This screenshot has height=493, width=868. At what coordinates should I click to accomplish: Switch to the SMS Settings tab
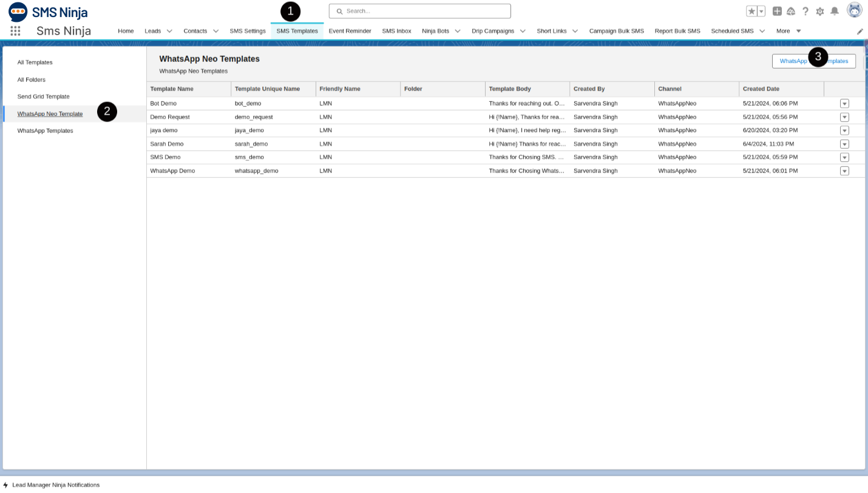click(248, 31)
